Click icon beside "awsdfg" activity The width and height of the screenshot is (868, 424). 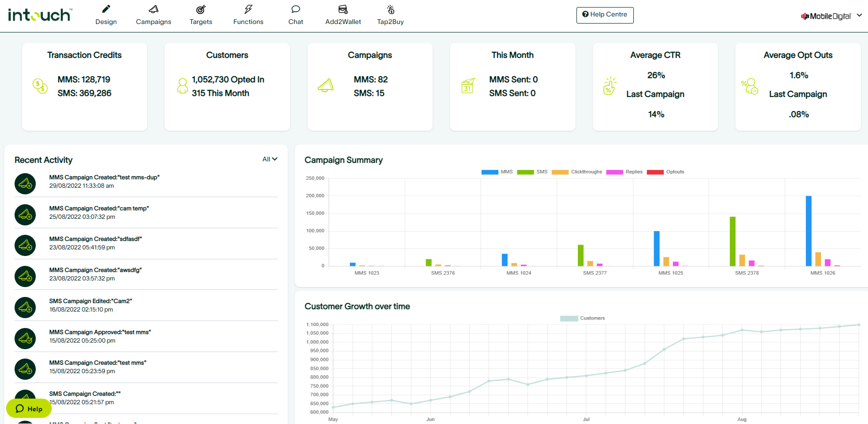click(x=25, y=277)
